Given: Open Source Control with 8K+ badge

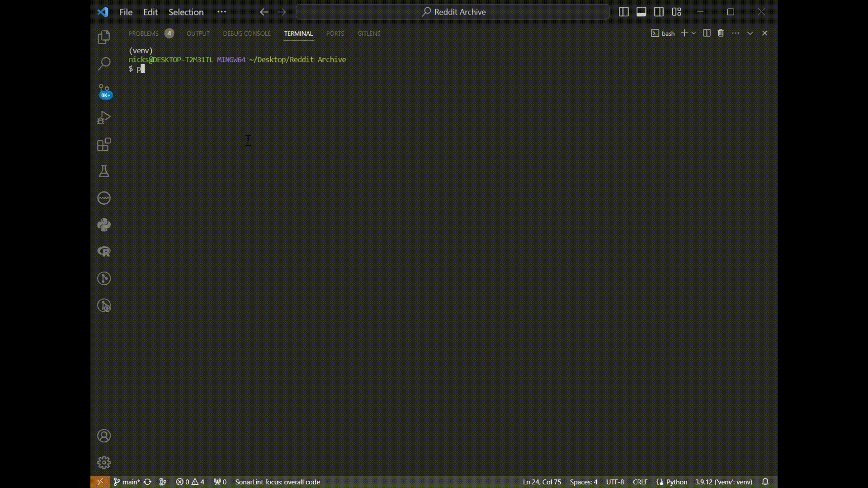Looking at the screenshot, I should pyautogui.click(x=104, y=91).
